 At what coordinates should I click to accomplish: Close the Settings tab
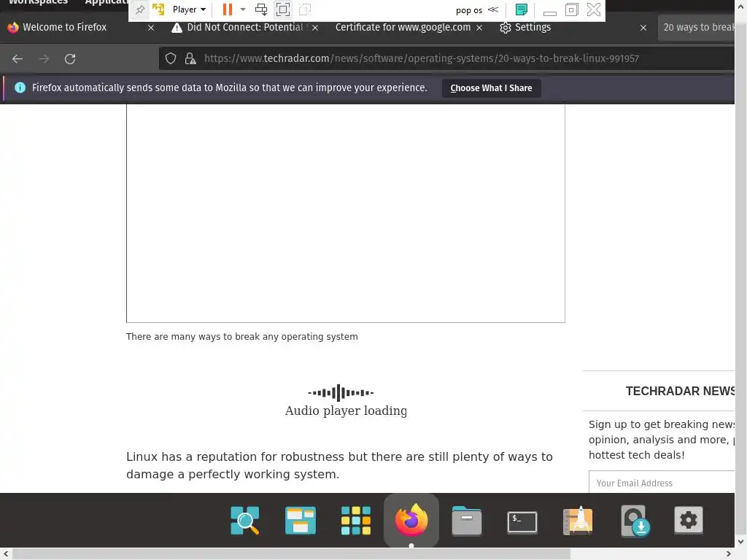tap(643, 28)
